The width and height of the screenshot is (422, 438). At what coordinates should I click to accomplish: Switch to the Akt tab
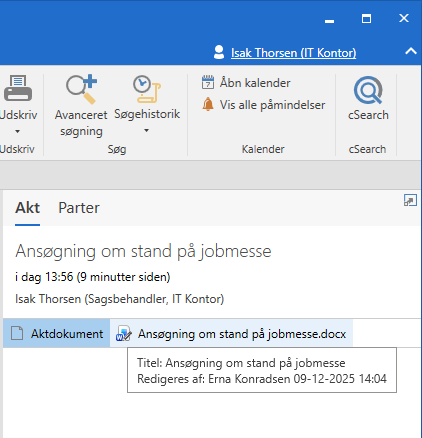coord(27,208)
